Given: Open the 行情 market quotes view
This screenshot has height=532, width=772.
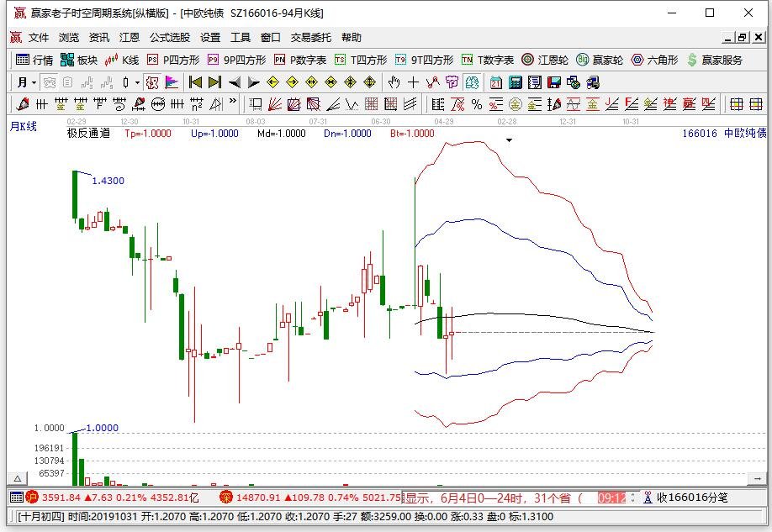Looking at the screenshot, I should pos(34,60).
